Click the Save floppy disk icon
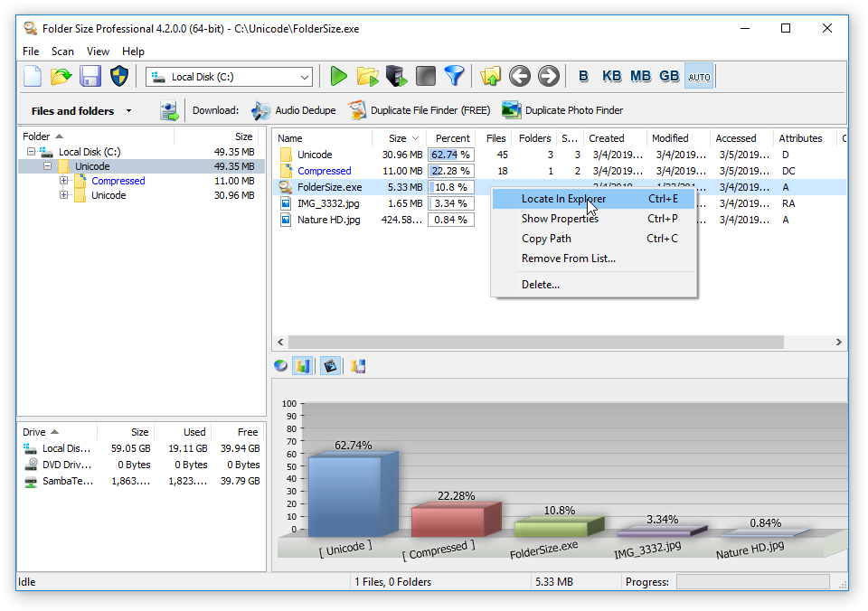868x611 pixels. (x=90, y=77)
